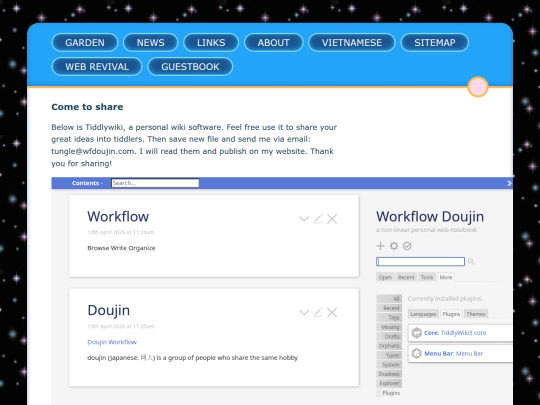The height and width of the screenshot is (405, 540).
Task: Switch to the Open sidebar tab
Action: coord(385,277)
